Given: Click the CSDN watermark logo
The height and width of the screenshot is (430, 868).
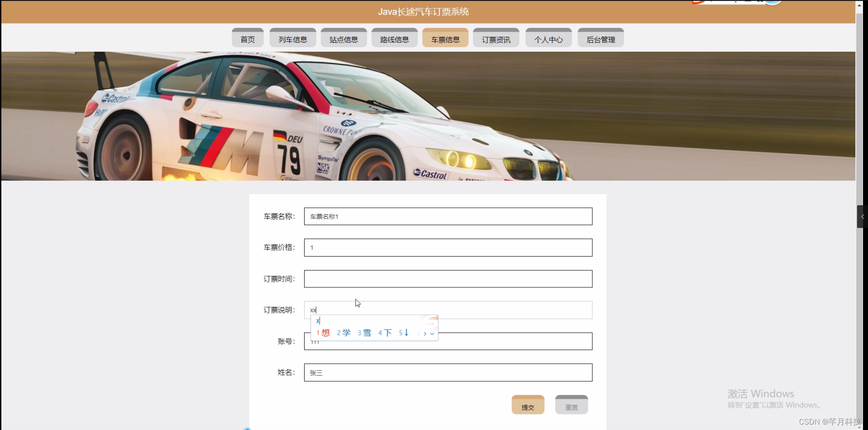Looking at the screenshot, I should [x=827, y=421].
